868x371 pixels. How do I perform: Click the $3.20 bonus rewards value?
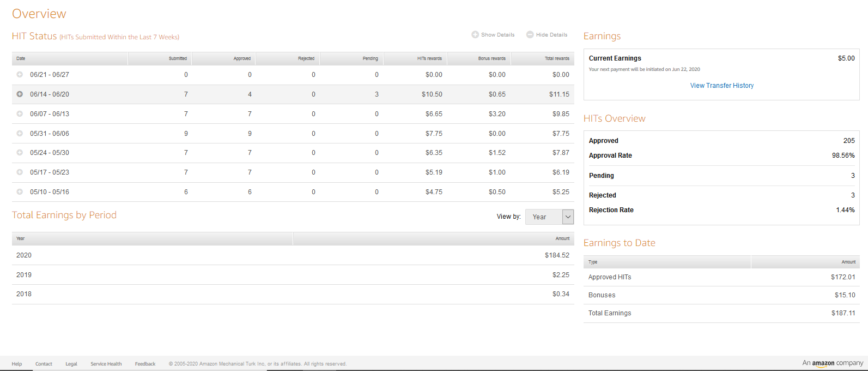(497, 114)
